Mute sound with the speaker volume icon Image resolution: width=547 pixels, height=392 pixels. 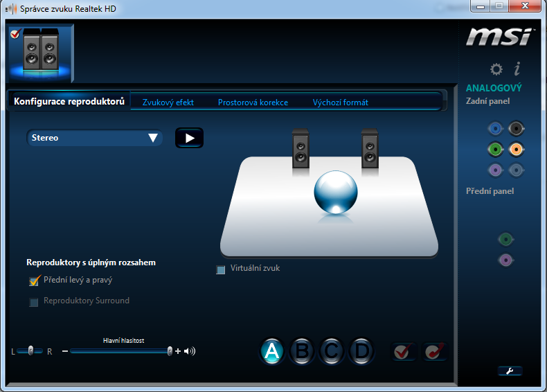(x=190, y=351)
